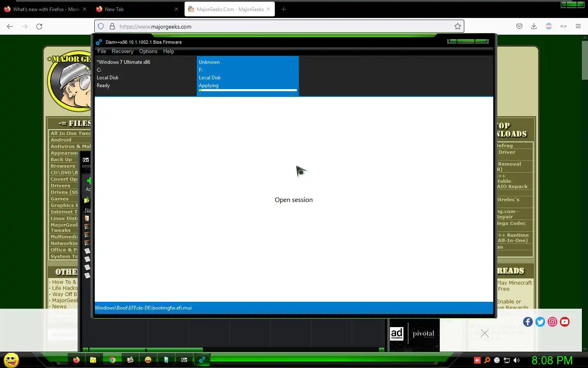Select the Unknown F: Local Disk tile
Screen dimensions: 588x368
(248, 76)
